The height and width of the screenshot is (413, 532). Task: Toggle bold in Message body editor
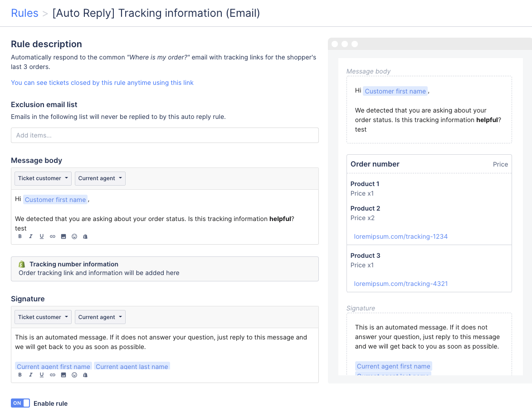pyautogui.click(x=20, y=236)
